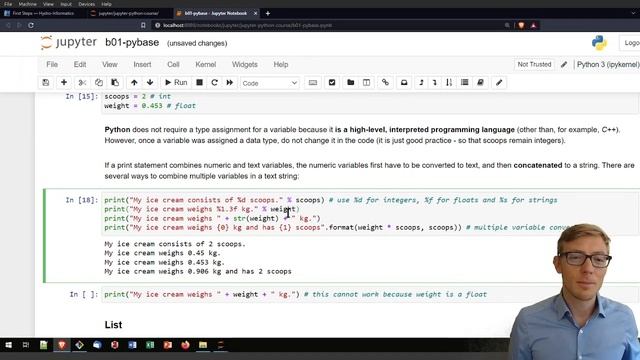The height and width of the screenshot is (360, 640).
Task: Click the Python 3 (ipykernel) kernel indicator
Action: [608, 64]
